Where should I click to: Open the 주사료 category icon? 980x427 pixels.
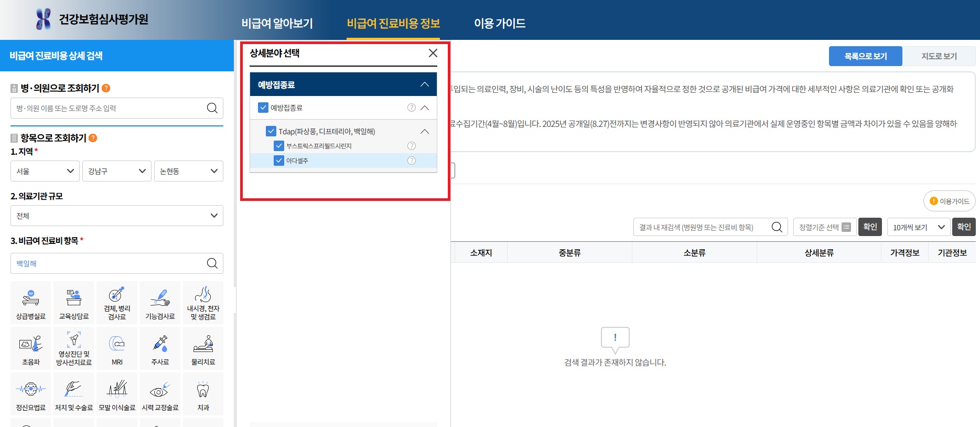[x=160, y=348]
